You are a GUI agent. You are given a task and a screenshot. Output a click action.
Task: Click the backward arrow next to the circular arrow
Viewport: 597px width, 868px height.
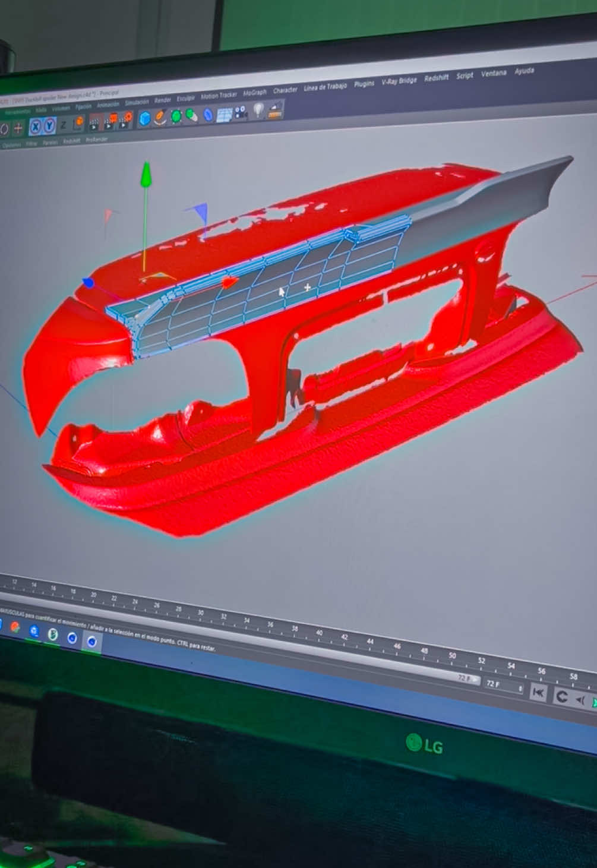pos(582,700)
